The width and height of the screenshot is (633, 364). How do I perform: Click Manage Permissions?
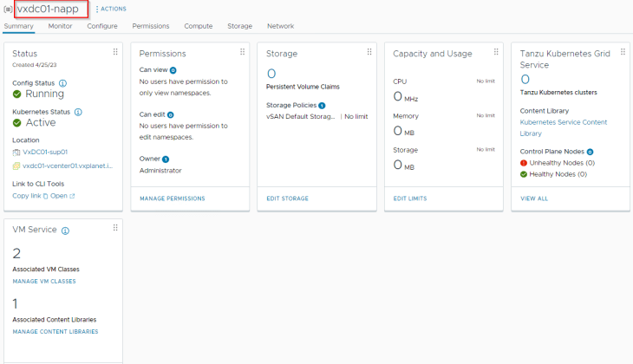pyautogui.click(x=173, y=198)
